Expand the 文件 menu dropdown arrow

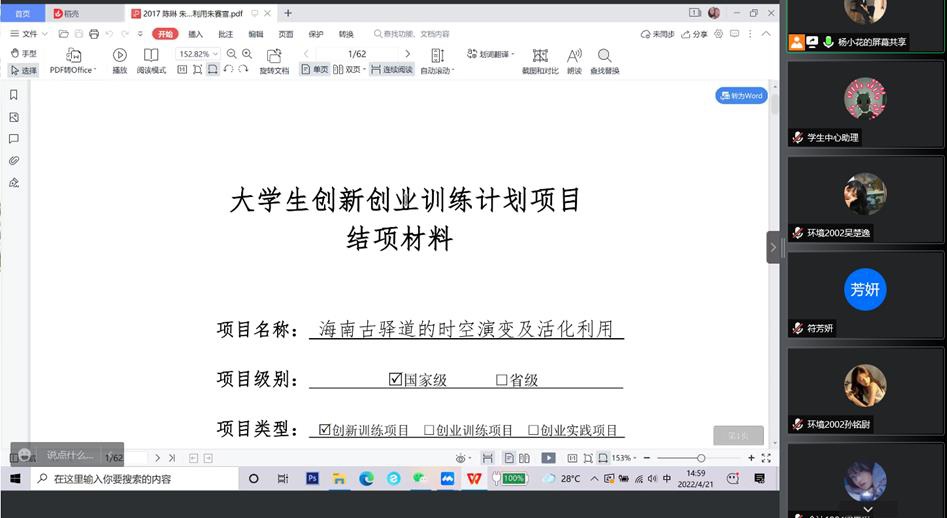click(44, 34)
